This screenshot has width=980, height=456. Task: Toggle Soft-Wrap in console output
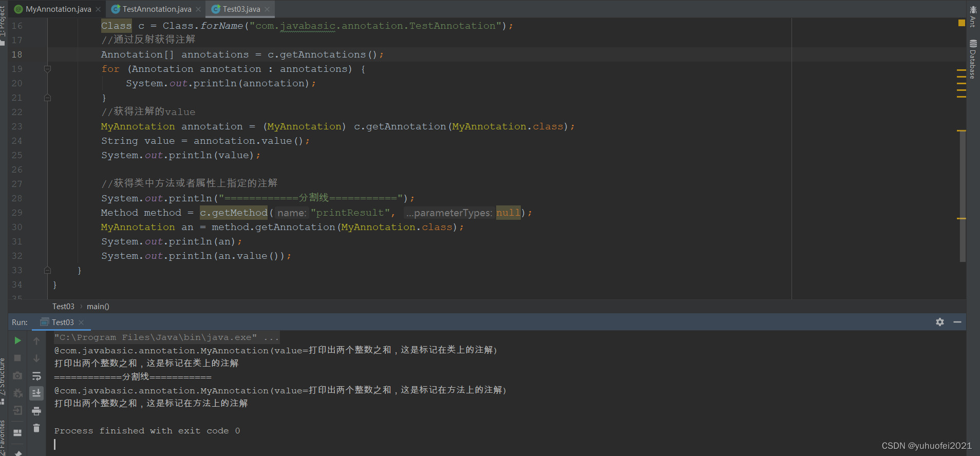[36, 376]
